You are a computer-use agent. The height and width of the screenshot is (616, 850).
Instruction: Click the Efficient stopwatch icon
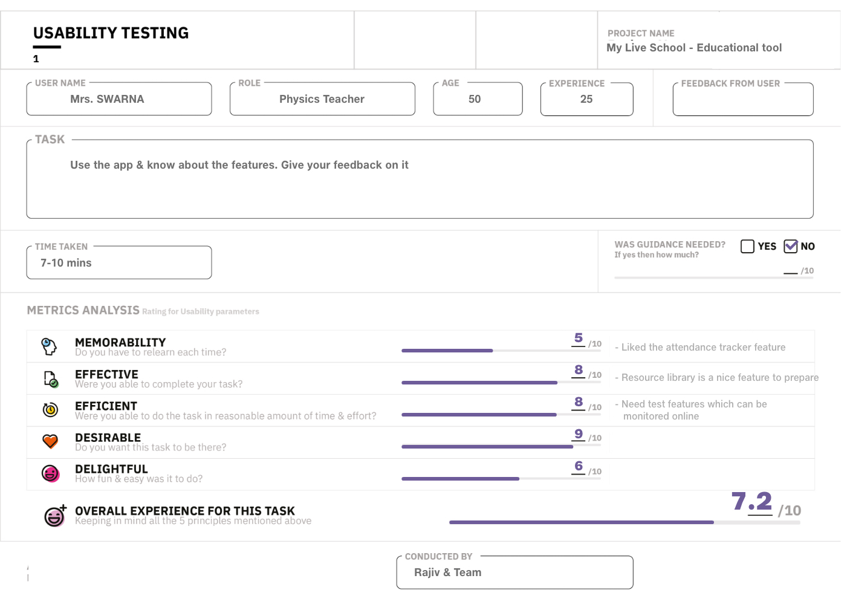50,410
